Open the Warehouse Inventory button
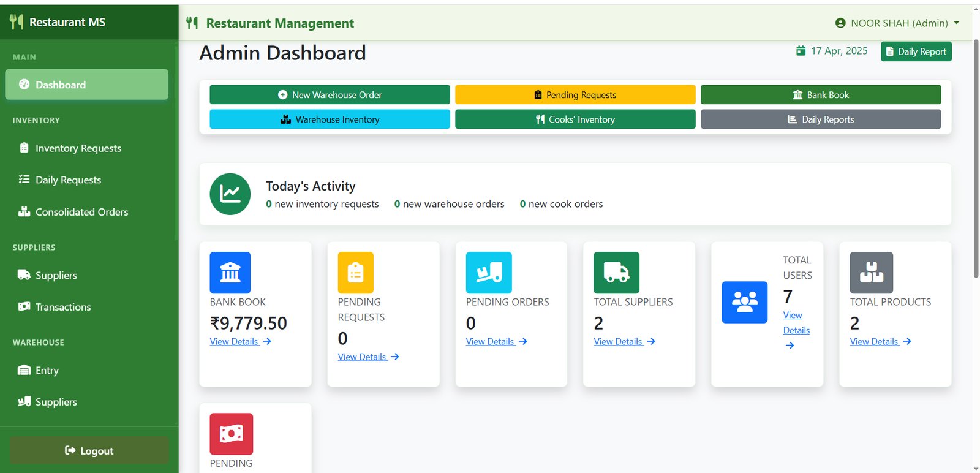The width and height of the screenshot is (980, 473). point(330,119)
